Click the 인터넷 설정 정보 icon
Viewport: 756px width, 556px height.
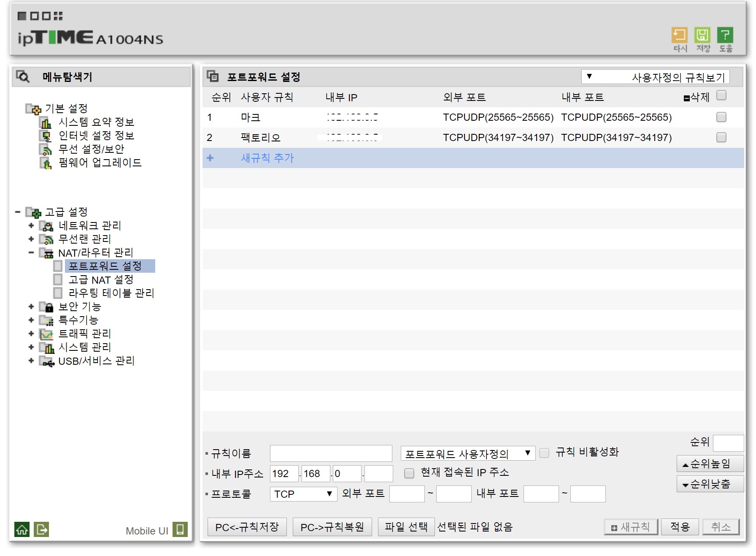46,136
